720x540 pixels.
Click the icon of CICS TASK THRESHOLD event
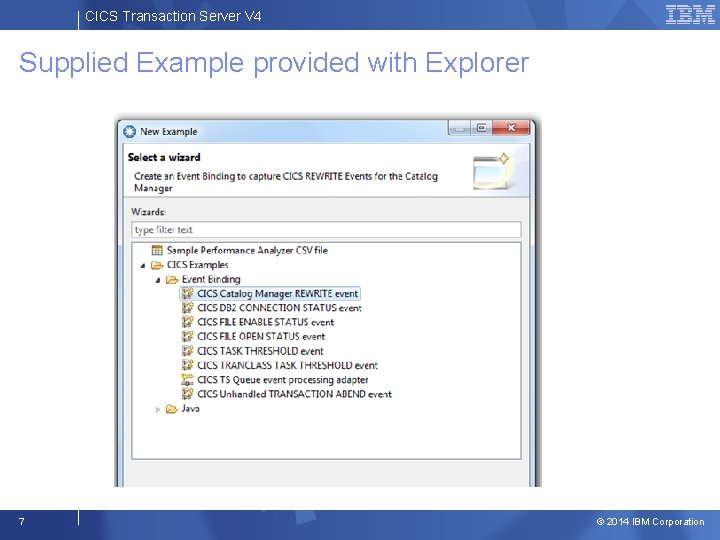coord(187,351)
